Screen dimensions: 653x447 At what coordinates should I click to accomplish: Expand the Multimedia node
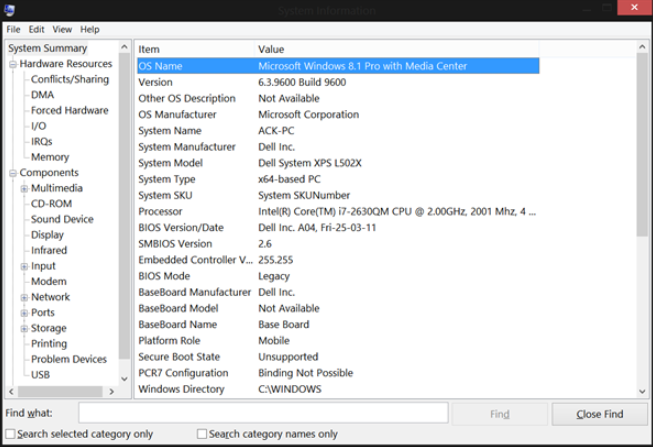(x=25, y=189)
